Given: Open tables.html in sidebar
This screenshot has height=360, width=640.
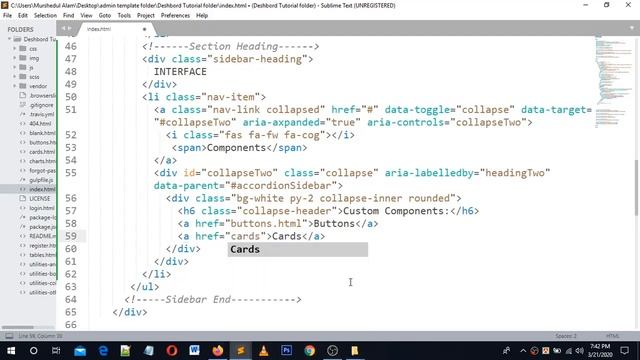Looking at the screenshot, I should [42, 255].
